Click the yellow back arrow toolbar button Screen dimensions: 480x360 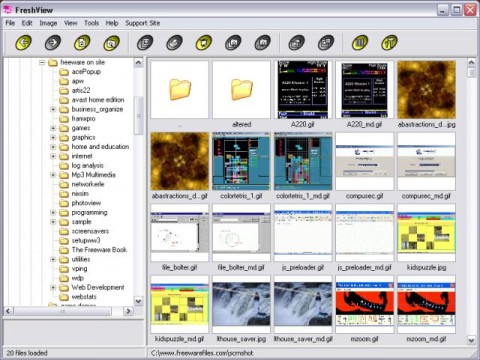[23, 43]
